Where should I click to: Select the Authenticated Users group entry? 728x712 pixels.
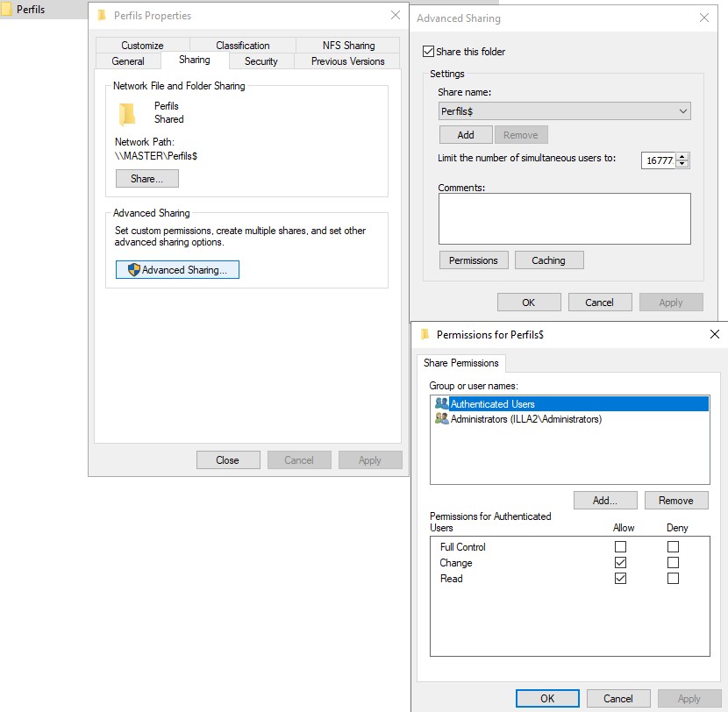point(492,404)
